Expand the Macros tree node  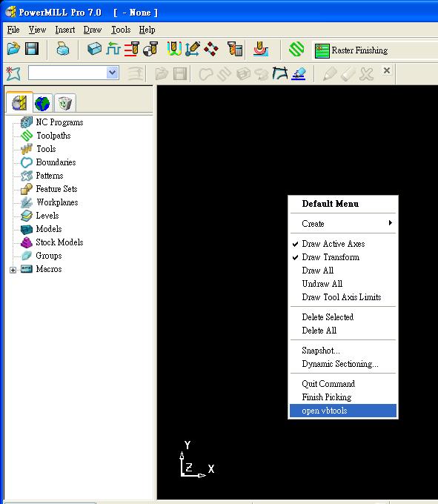point(13,270)
